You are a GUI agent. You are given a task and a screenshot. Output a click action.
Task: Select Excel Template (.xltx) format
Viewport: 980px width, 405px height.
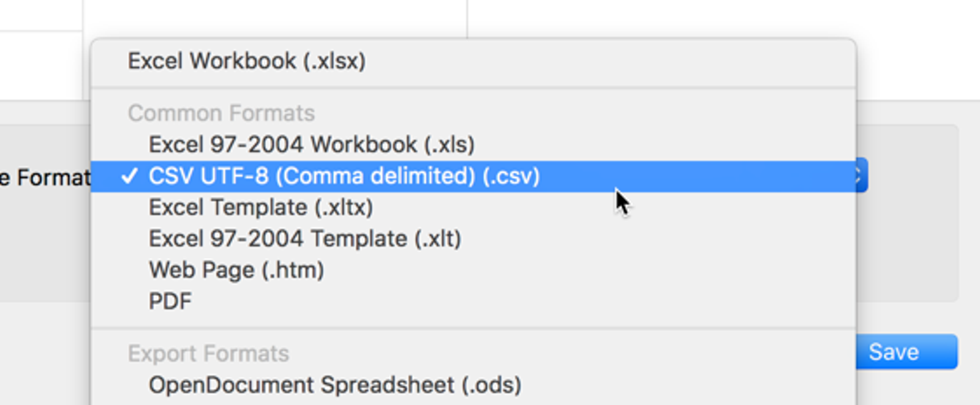(x=473, y=207)
